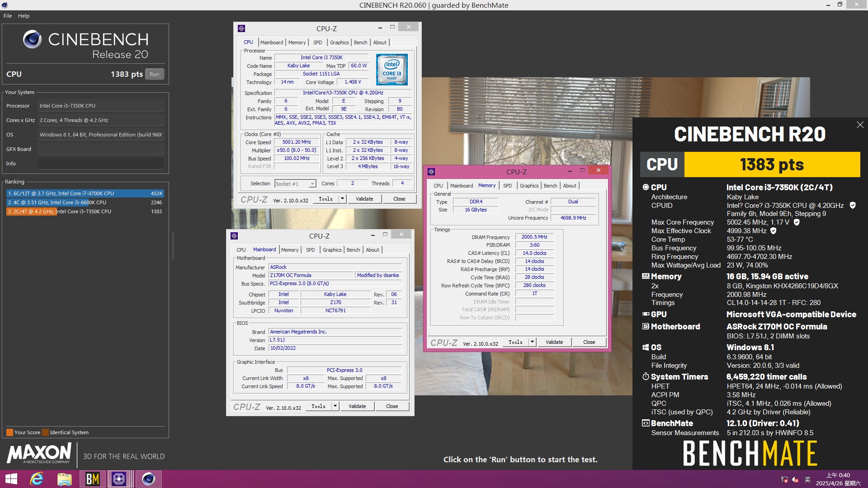Click the network tray icon
The image size is (868, 488).
(x=784, y=479)
